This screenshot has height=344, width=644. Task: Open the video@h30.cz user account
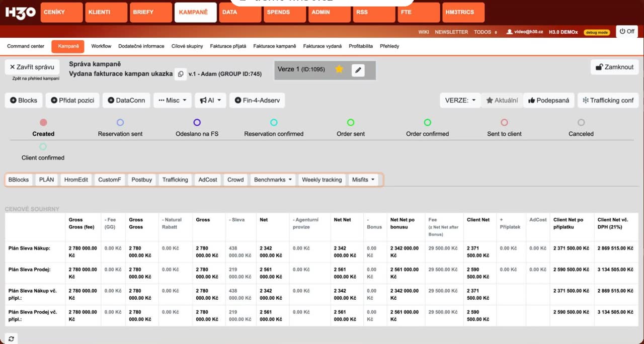tap(525, 32)
